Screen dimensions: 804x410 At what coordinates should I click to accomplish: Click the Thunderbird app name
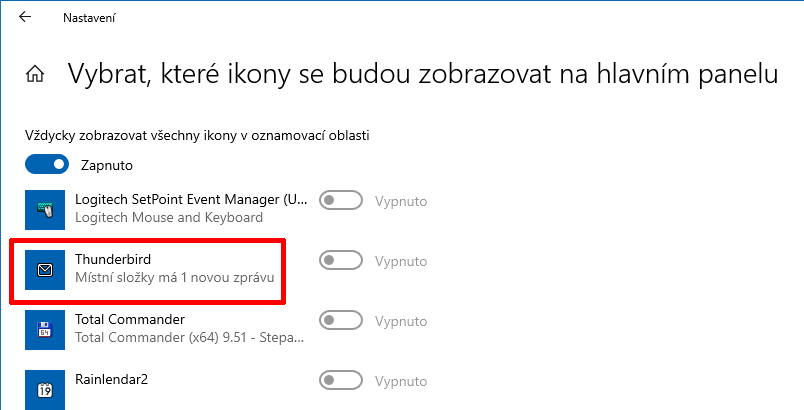[x=113, y=260]
